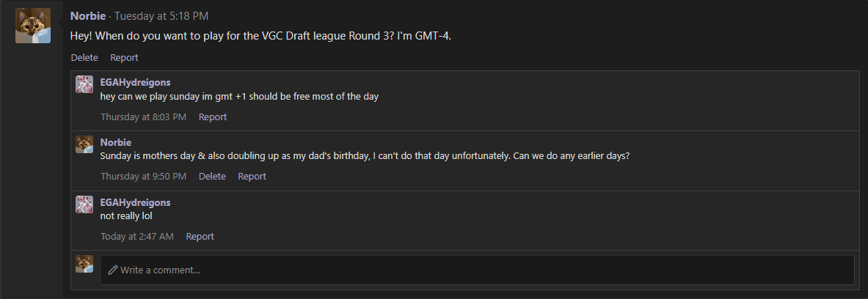Delete the main VGC Draft league post

click(84, 57)
